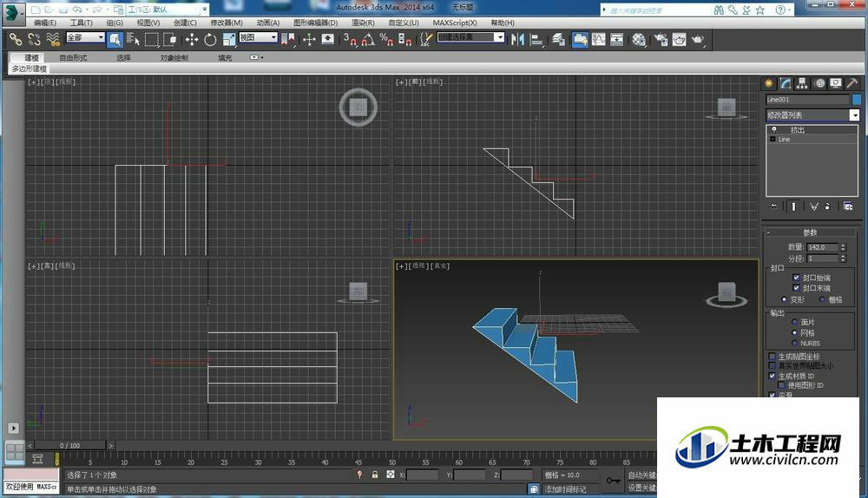Activate the Select and Rotate tool
Image resolution: width=868 pixels, height=498 pixels.
(x=210, y=39)
